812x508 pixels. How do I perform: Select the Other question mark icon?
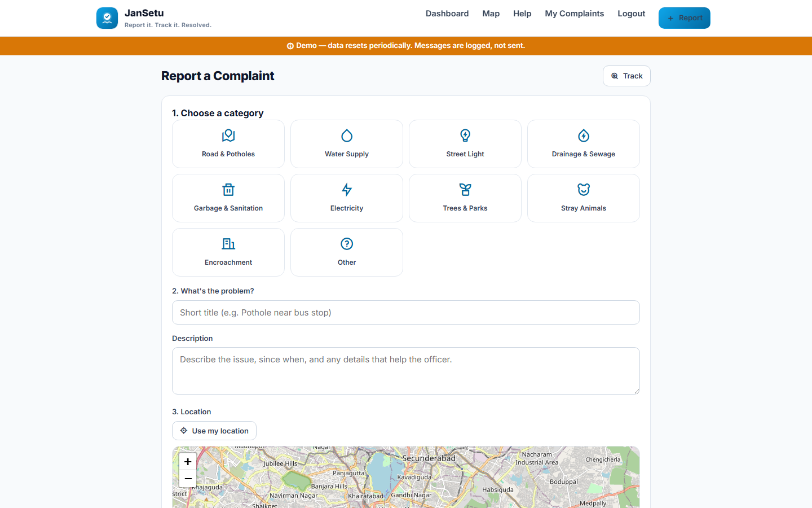coord(347,244)
